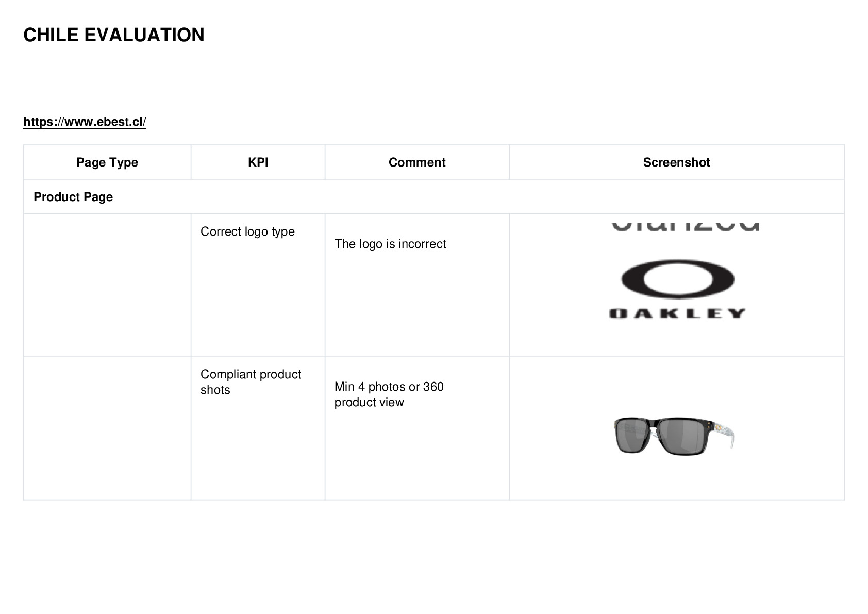Viewport: 868px width, 614px height.
Task: Click the Oakley ellipse logo icon
Action: pyautogui.click(x=677, y=279)
